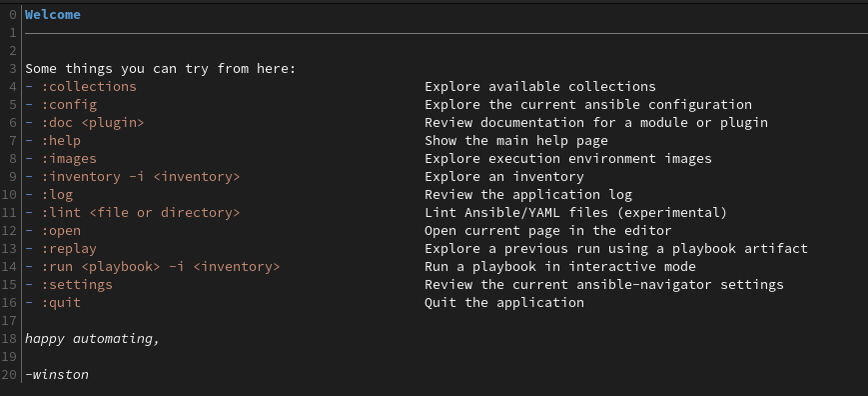Screen dimensions: 868x396
Task: Click the '-winston' signature
Action: click(x=57, y=374)
